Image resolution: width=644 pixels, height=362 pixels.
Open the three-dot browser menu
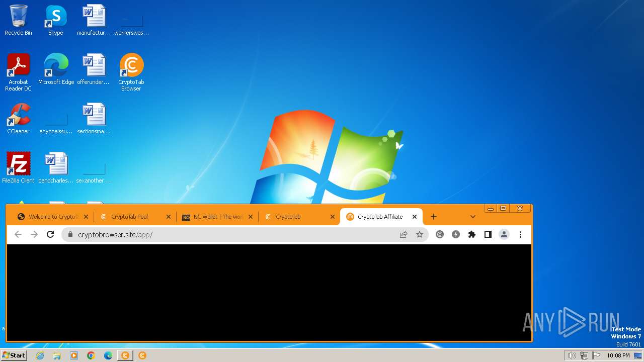pos(520,234)
